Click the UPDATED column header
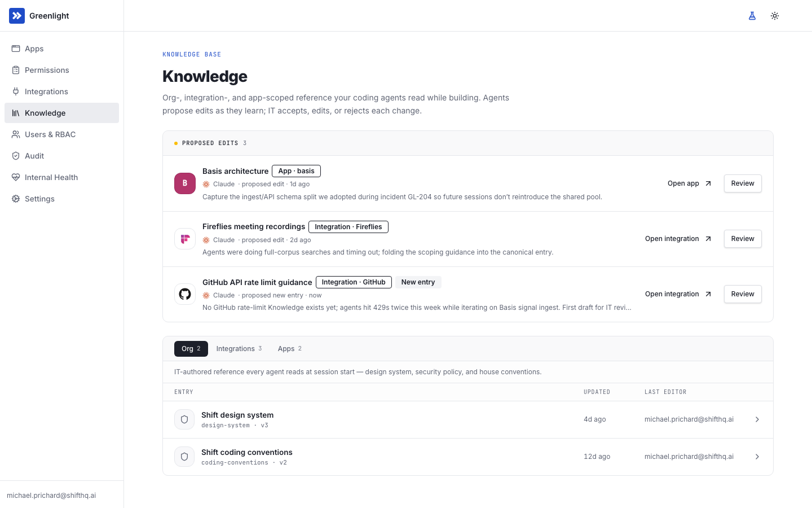812x508 pixels. [597, 392]
